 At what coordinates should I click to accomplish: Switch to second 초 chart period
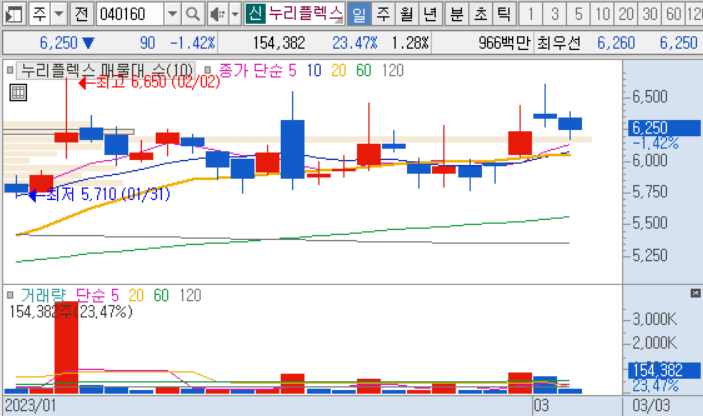coord(480,14)
